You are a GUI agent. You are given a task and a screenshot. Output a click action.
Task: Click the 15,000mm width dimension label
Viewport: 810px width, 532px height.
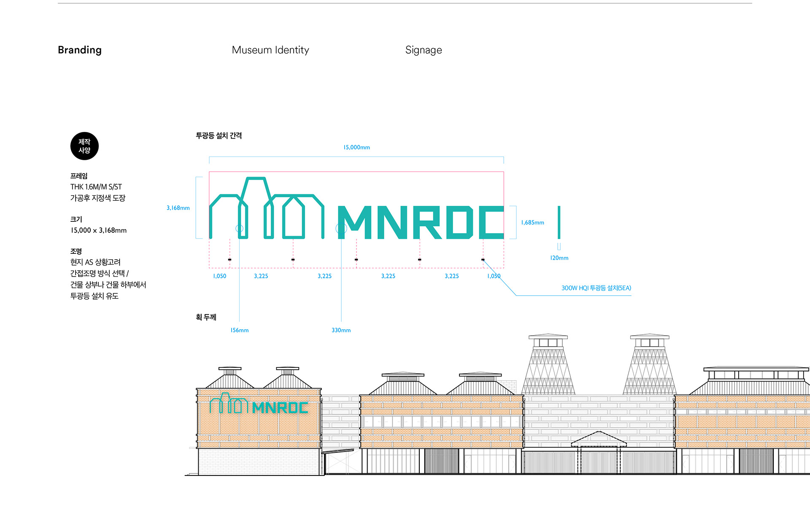point(356,148)
